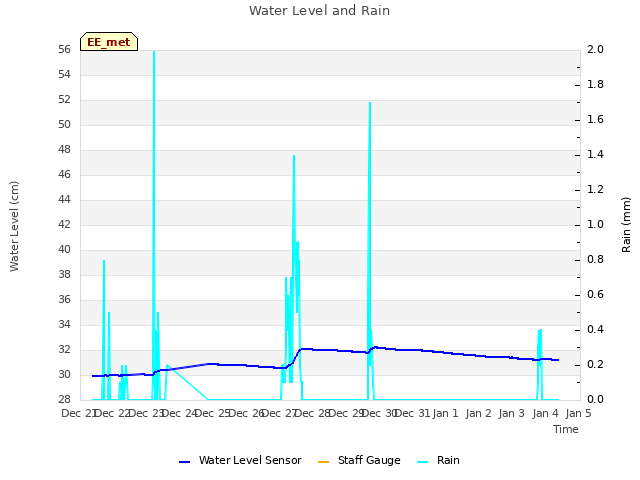Click the Rain (mm) axis label

[626, 225]
